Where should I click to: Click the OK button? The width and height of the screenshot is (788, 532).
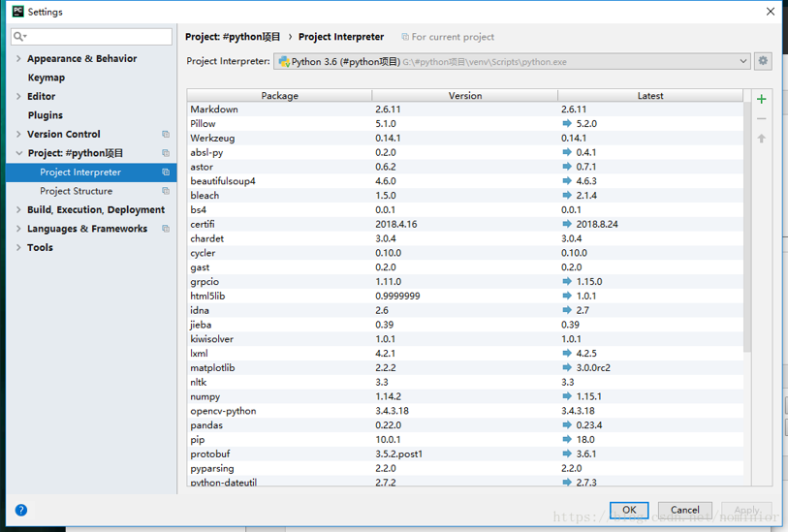629,510
